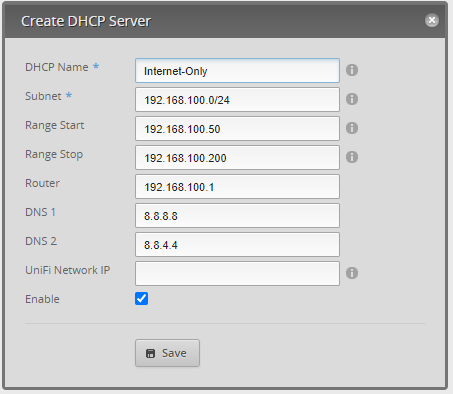Edit the Range Stop field 192.168.100.200
The width and height of the screenshot is (453, 394).
tap(237, 158)
